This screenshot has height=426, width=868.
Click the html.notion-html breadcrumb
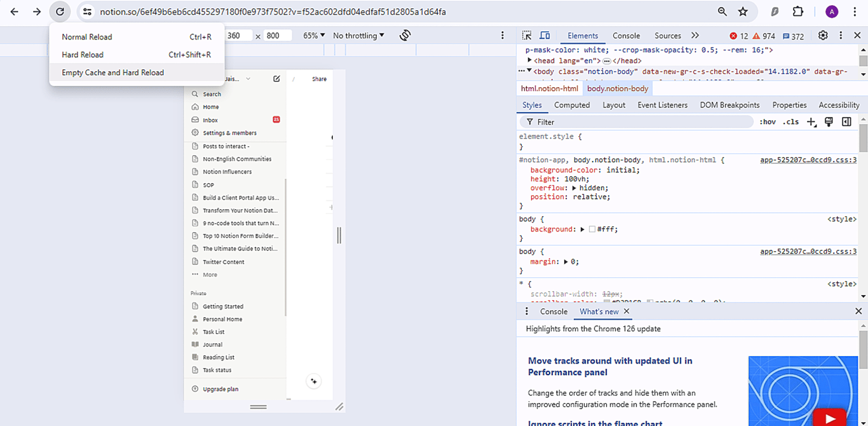tap(550, 88)
